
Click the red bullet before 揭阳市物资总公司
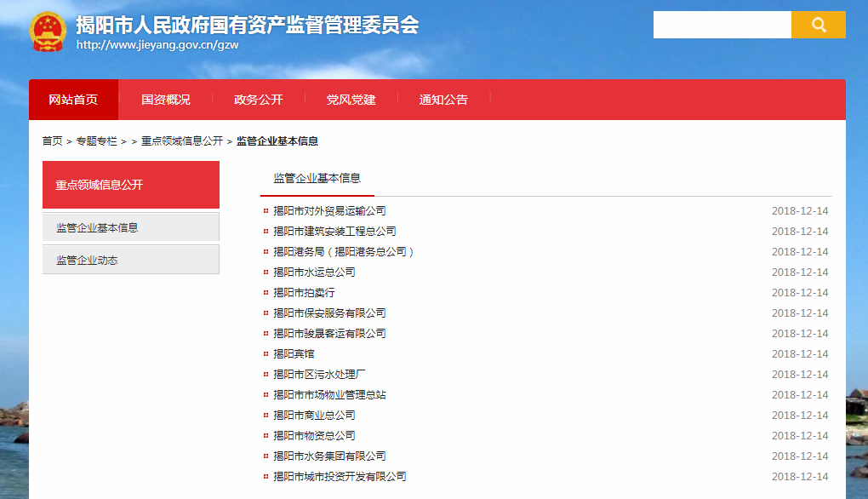pos(266,436)
